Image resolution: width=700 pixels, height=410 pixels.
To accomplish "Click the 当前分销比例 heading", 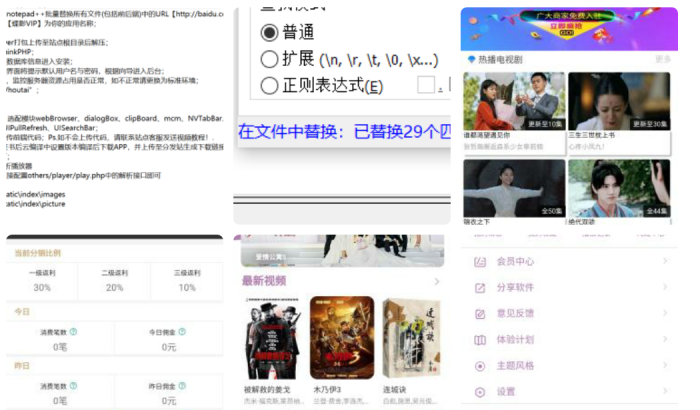I will click(38, 253).
